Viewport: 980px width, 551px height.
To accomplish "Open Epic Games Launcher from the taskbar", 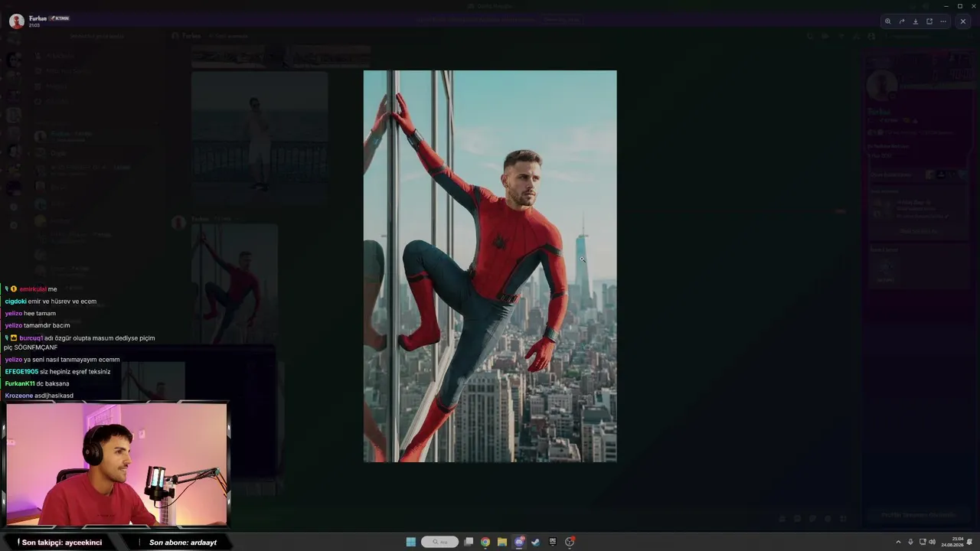I will pos(553,542).
